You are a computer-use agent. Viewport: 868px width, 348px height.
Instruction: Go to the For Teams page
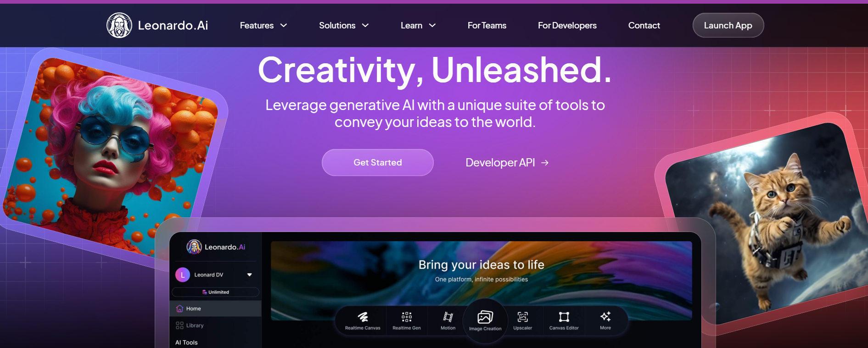pyautogui.click(x=487, y=26)
